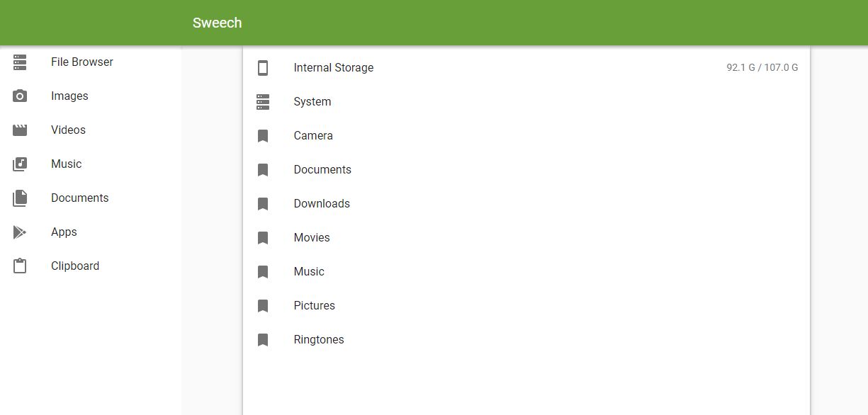Click the clapperboard icon beside Videos
The height and width of the screenshot is (415, 868).
20,130
